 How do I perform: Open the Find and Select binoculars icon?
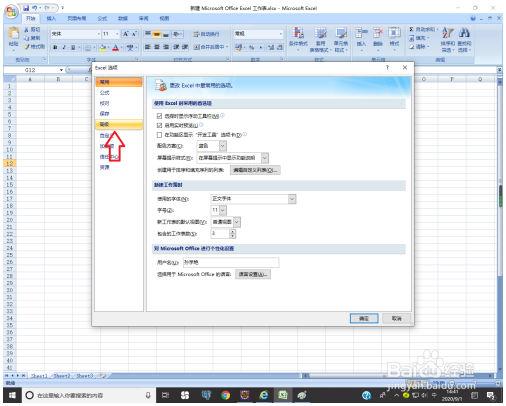[464, 33]
